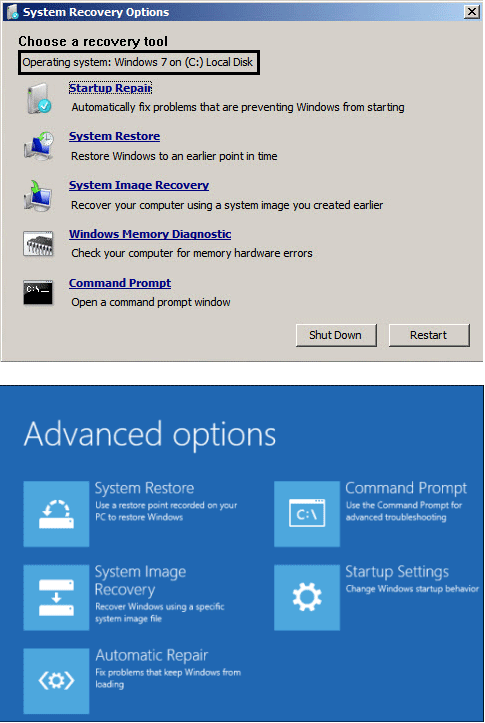
Task: Click Command Prompt label in Advanced options
Action: [x=406, y=488]
